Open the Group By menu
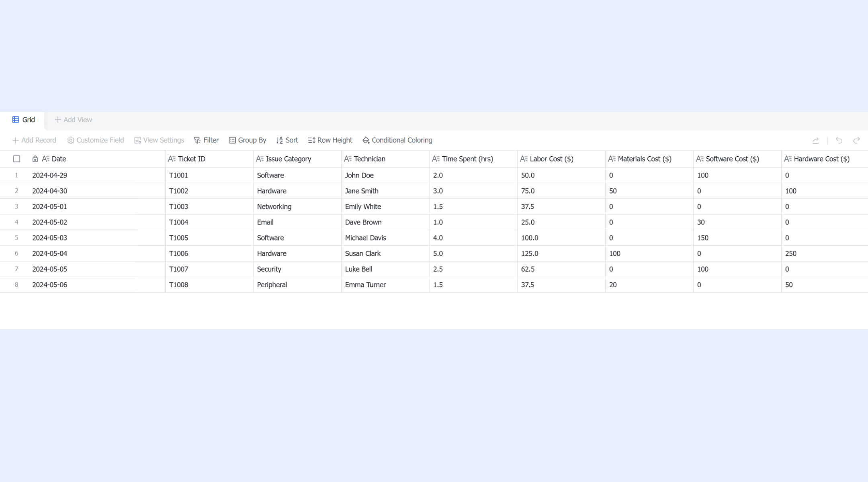Viewport: 868px width, 482px height. (248, 140)
